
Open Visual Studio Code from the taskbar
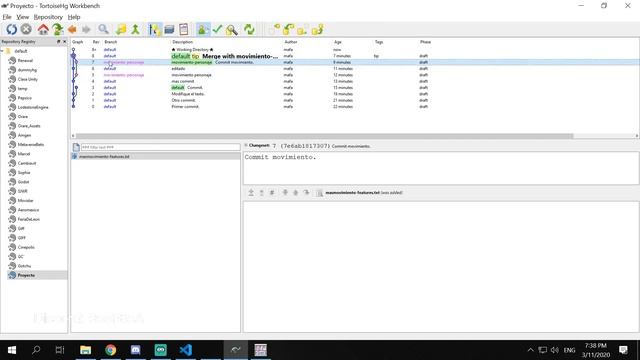[185, 350]
